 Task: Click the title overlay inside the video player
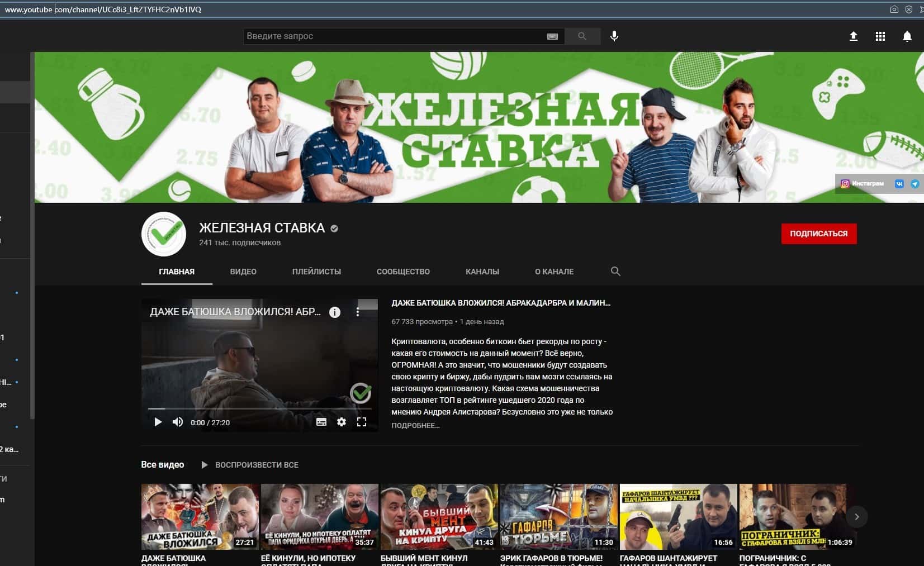click(x=235, y=312)
